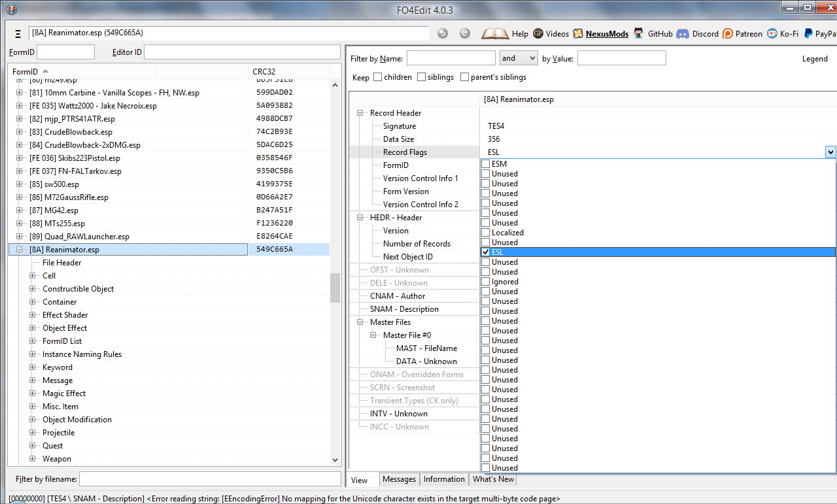Open the Discord icon link

[x=683, y=33]
